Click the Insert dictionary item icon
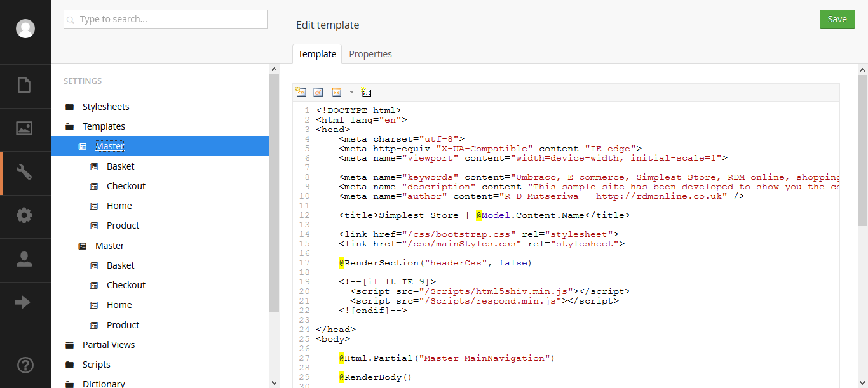The width and height of the screenshot is (868, 388). tap(318, 92)
